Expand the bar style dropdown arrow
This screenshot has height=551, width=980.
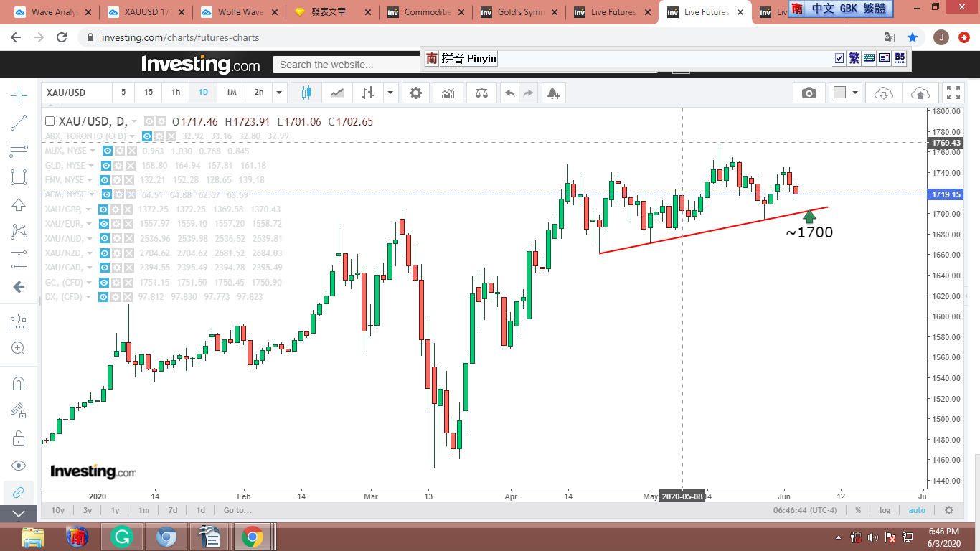pyautogui.click(x=390, y=93)
